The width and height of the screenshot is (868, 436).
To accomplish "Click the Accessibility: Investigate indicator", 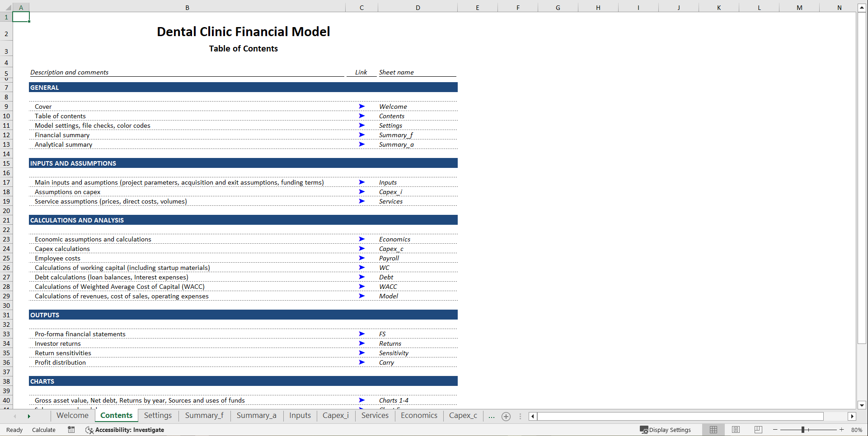I will 125,430.
